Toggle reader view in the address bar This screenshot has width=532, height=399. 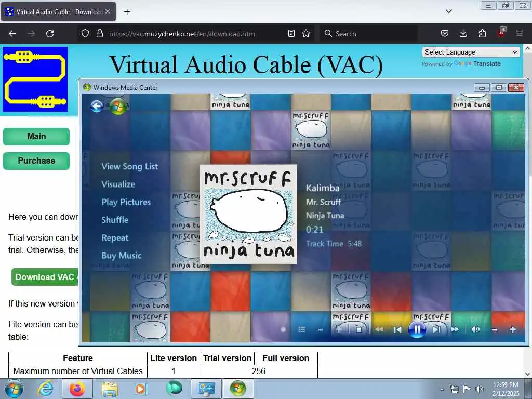(x=291, y=34)
